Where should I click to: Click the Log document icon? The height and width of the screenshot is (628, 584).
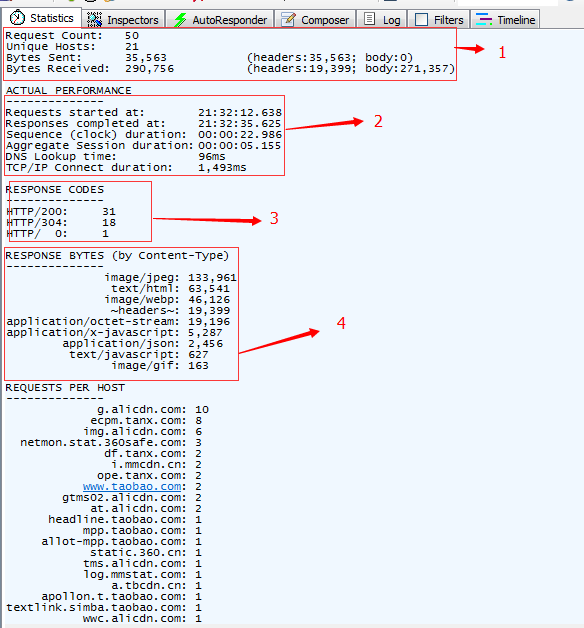(x=370, y=19)
